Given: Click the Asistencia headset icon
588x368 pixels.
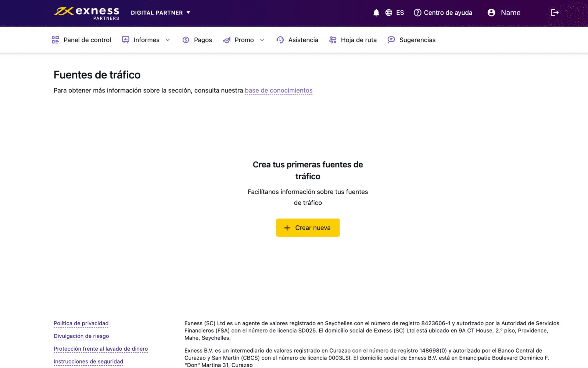Looking at the screenshot, I should (280, 40).
